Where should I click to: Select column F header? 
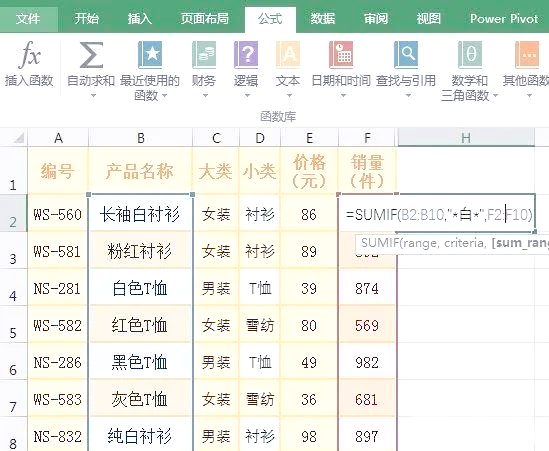pyautogui.click(x=367, y=138)
